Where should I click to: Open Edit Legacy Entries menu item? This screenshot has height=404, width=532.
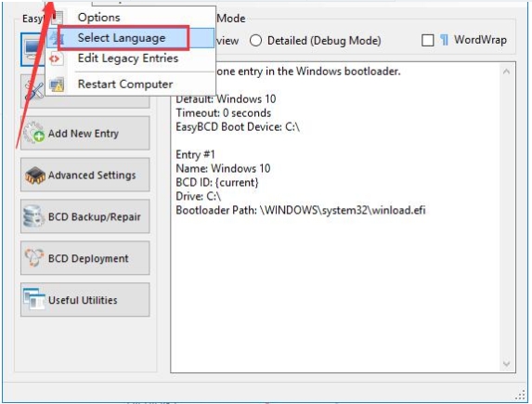click(x=130, y=59)
